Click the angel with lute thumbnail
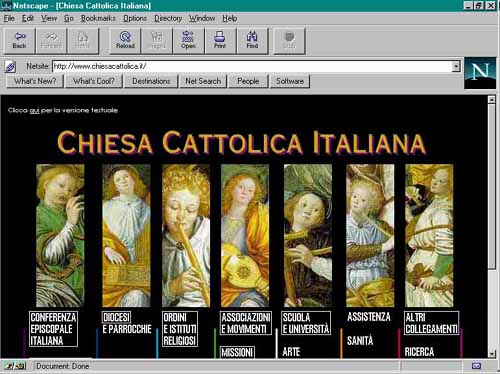The height and width of the screenshot is (374, 500). click(245, 235)
